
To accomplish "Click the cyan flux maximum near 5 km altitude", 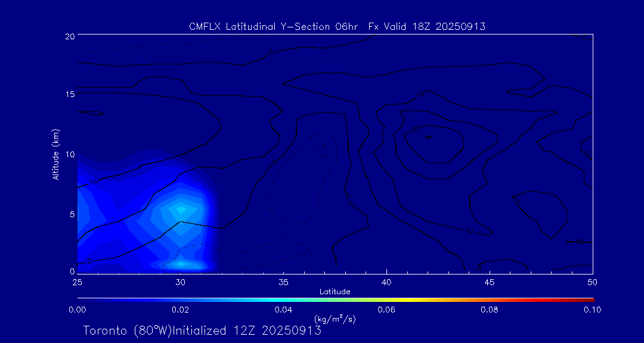I will click(x=180, y=210).
